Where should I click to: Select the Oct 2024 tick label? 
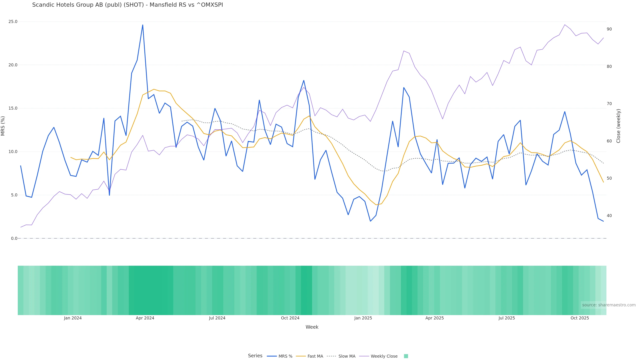point(290,318)
